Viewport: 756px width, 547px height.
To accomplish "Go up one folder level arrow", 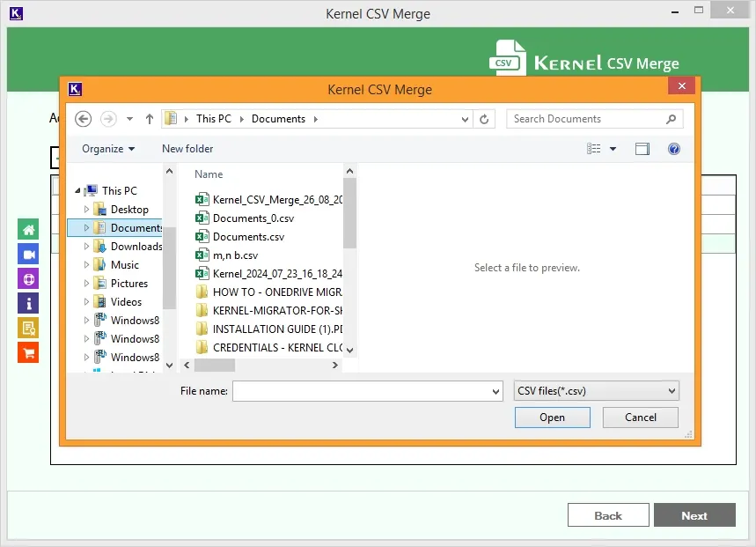I will coord(150,119).
